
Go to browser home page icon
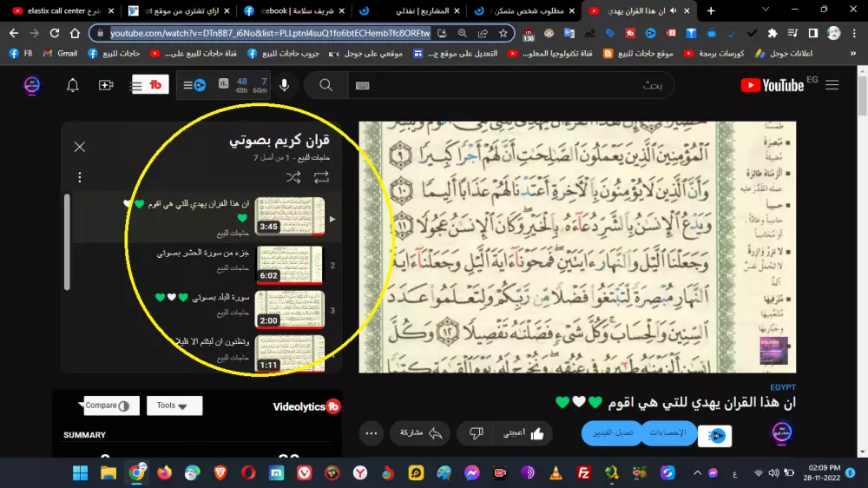pos(75,33)
